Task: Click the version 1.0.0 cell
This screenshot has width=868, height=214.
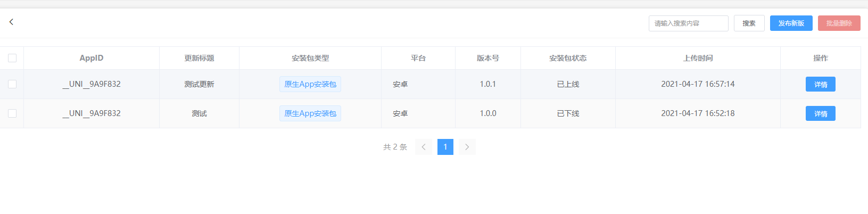Action: point(488,113)
